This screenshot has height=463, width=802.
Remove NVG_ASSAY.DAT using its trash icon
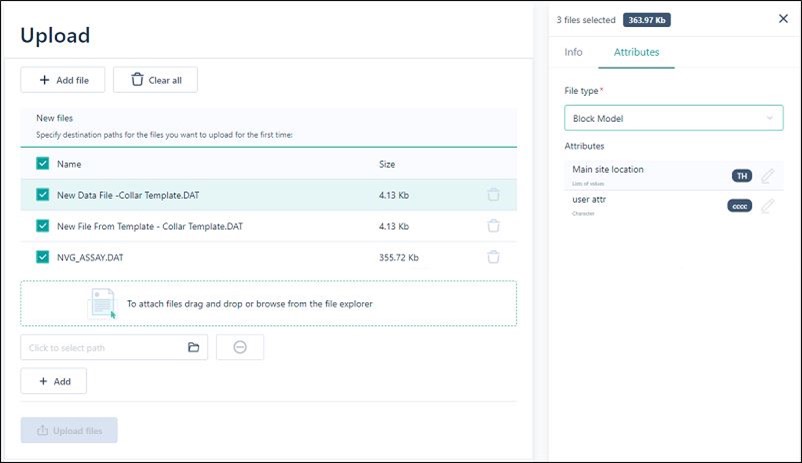pos(493,257)
